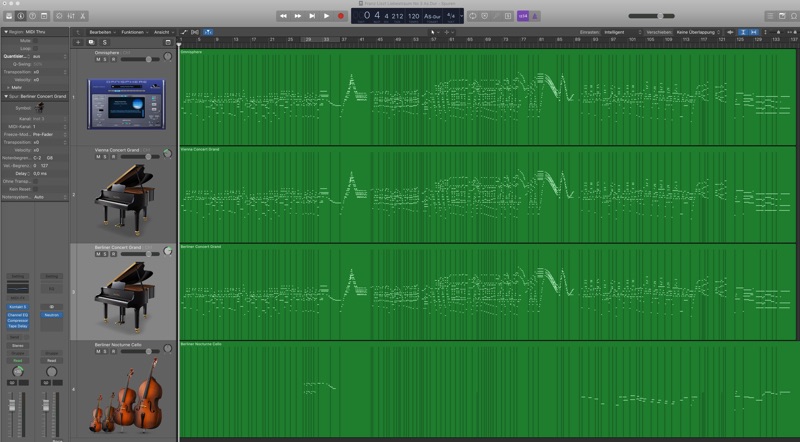Enable the metronome click button
800x442 pixels.
pyautogui.click(x=538, y=16)
